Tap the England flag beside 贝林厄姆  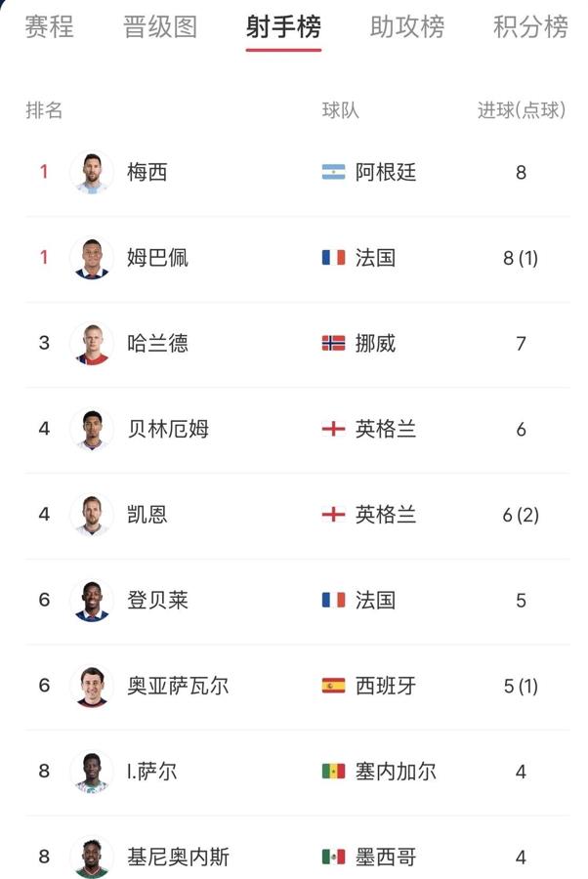coord(333,429)
